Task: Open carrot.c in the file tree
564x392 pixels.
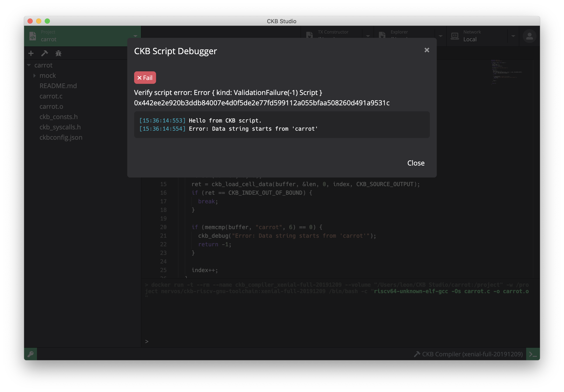Action: [51, 96]
